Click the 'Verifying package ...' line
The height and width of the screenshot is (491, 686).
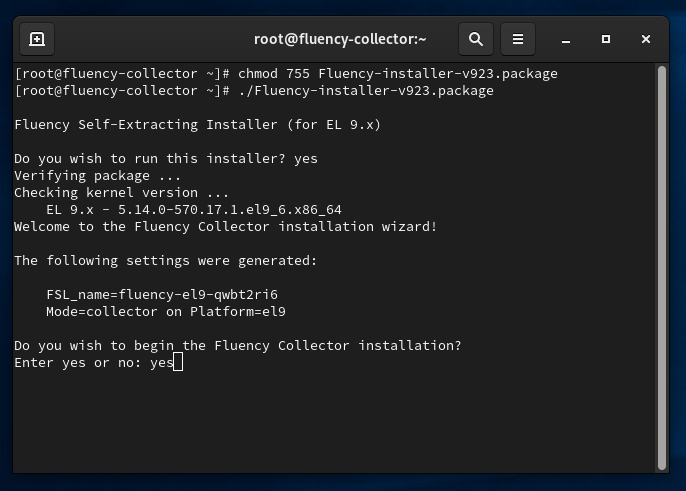(98, 175)
